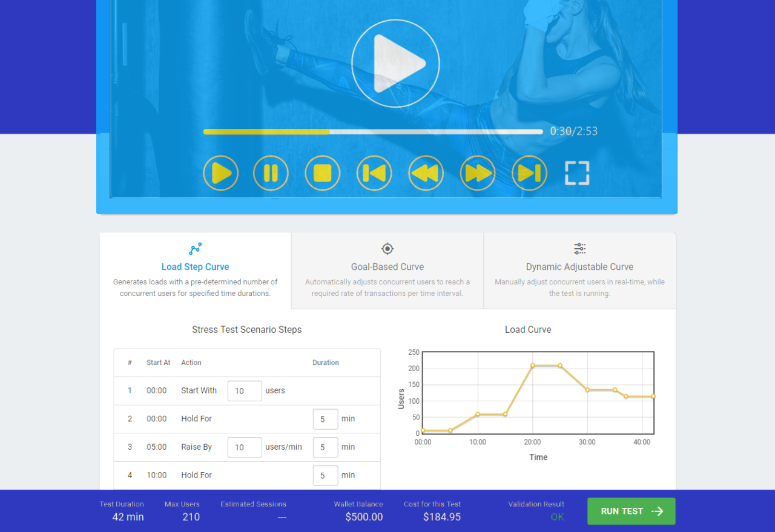The width and height of the screenshot is (775, 532).
Task: Click the Hold For duration field on step 2
Action: tap(325, 419)
